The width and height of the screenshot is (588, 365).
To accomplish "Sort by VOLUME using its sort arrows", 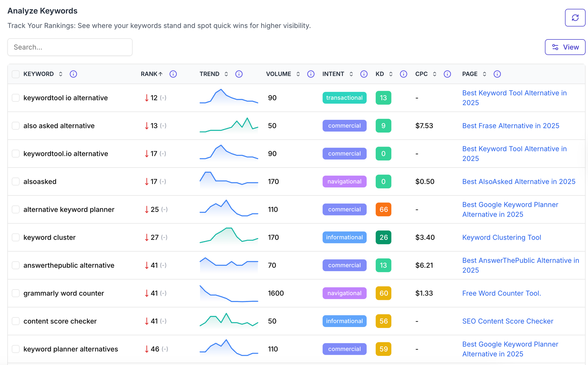I will point(298,74).
